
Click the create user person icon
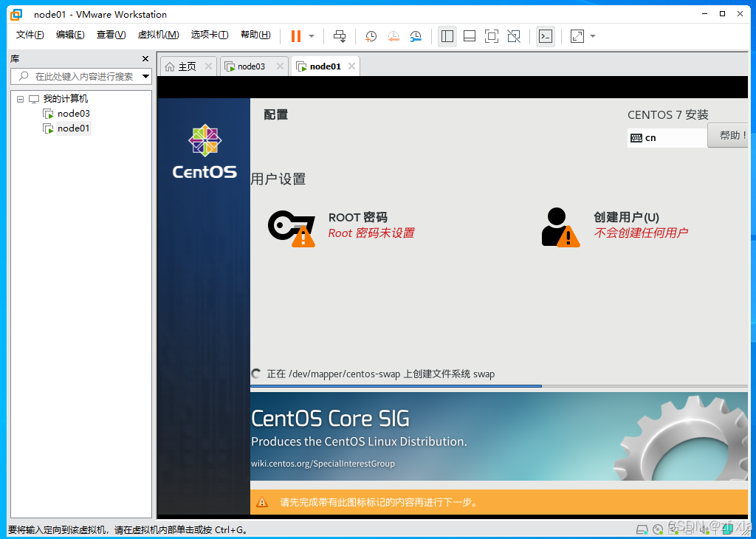tap(560, 227)
